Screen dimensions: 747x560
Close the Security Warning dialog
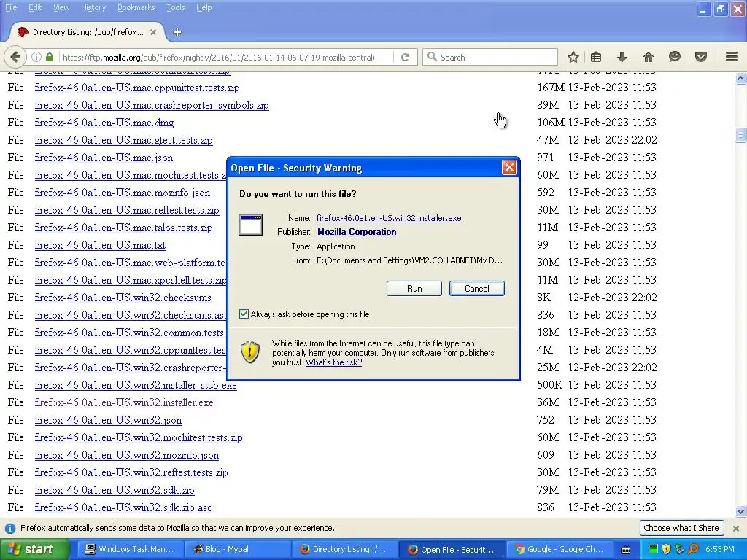click(x=509, y=168)
